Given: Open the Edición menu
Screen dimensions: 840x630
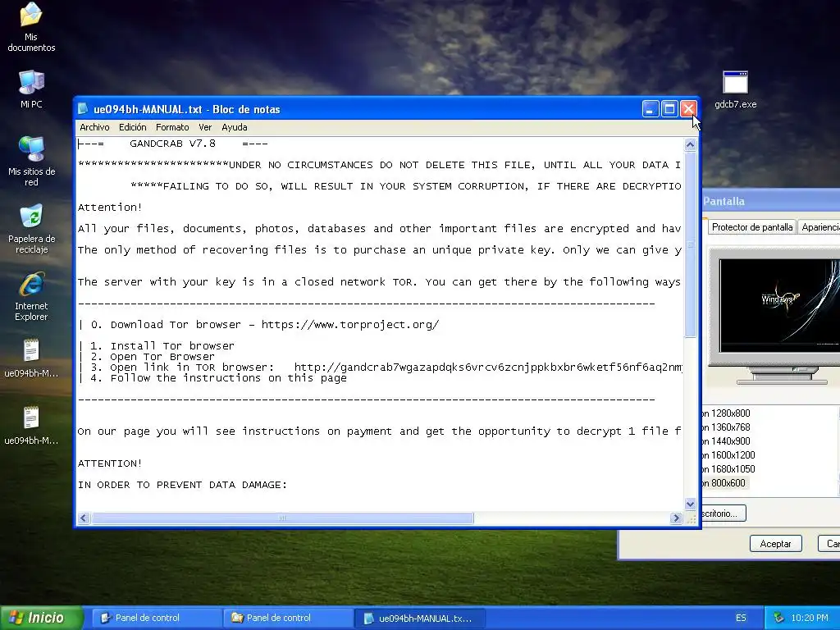Looking at the screenshot, I should coord(132,127).
